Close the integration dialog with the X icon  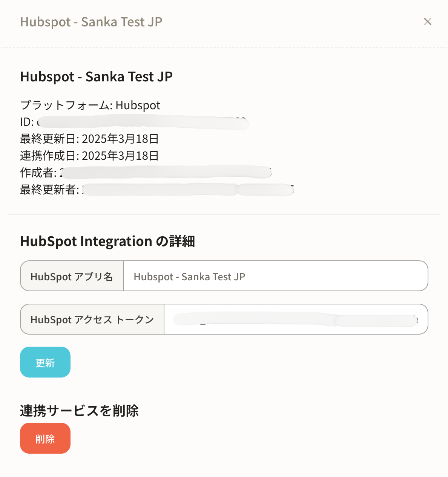coord(427,22)
